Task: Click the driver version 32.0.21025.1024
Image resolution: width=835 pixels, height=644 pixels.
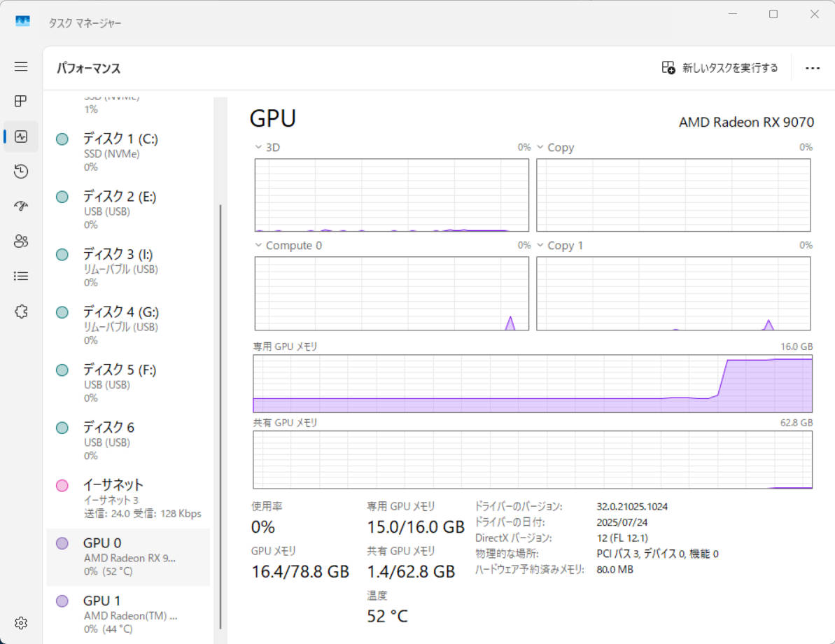Action: 631,507
